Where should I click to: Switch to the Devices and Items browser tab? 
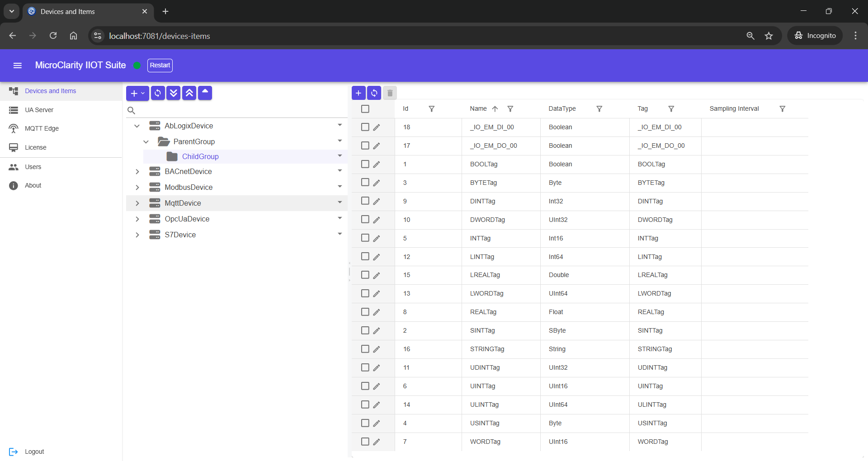coord(68,11)
